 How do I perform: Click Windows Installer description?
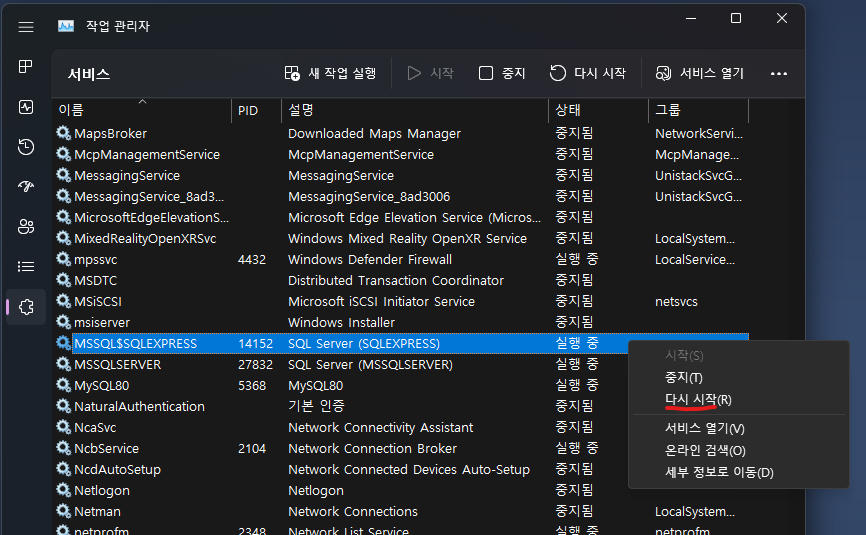(x=341, y=322)
